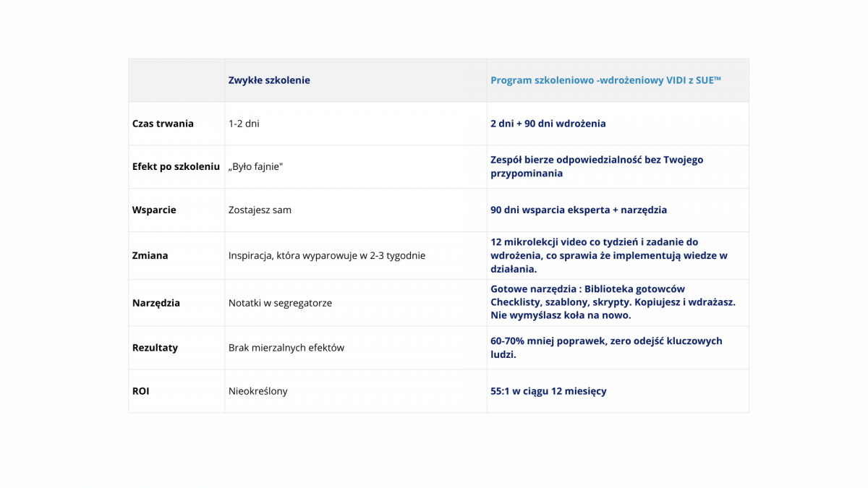
Task: Click '55:1 w ciągu 12 miesięcy' cell
Action: click(x=548, y=391)
